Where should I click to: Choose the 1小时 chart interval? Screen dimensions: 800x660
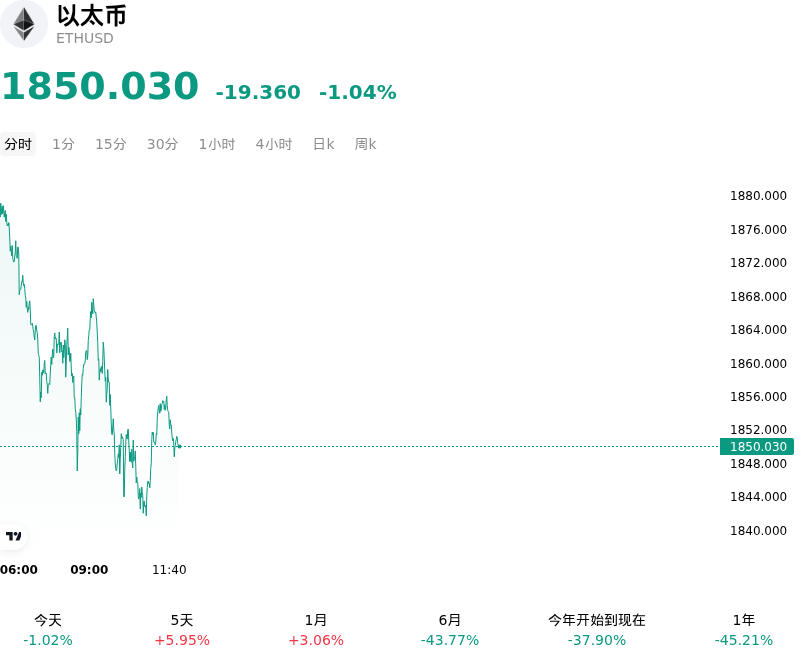pos(217,144)
